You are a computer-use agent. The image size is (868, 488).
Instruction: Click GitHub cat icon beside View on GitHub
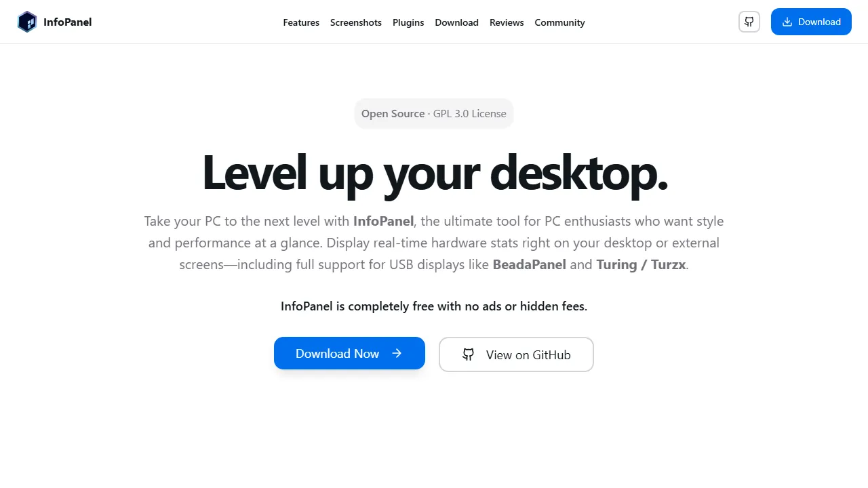469,354
